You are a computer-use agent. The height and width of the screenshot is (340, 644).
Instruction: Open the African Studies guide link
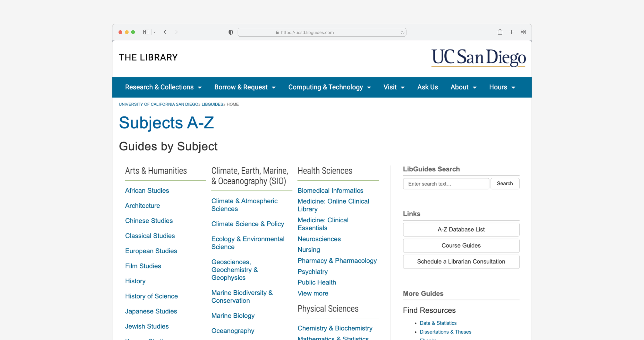pyautogui.click(x=147, y=190)
